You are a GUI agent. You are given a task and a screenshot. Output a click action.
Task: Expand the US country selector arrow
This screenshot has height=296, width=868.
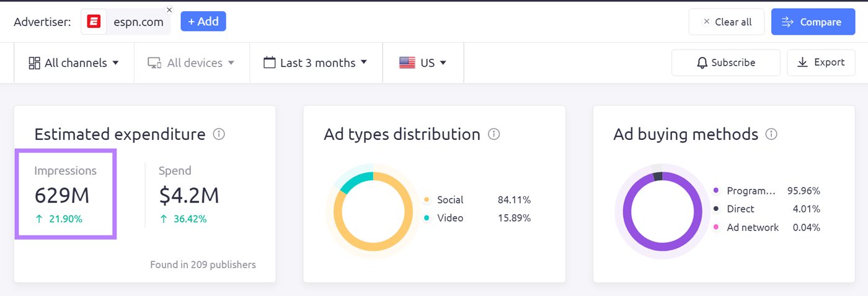point(443,63)
